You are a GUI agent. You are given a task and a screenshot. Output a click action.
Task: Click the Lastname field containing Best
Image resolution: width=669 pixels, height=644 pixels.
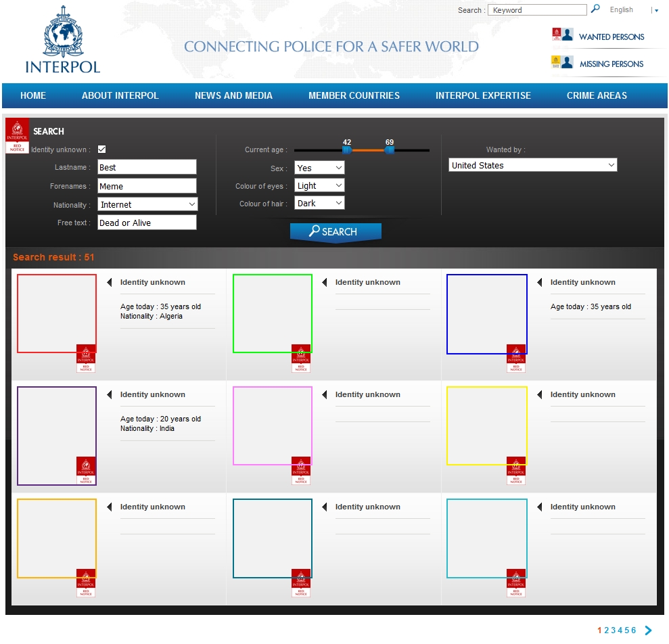pyautogui.click(x=147, y=167)
